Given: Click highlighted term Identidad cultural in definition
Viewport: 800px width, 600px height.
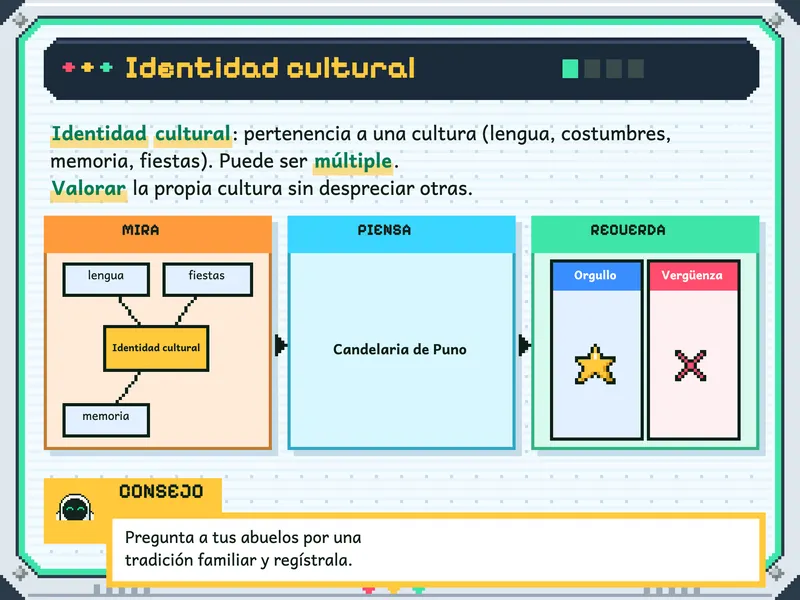Looking at the screenshot, I should click(141, 134).
